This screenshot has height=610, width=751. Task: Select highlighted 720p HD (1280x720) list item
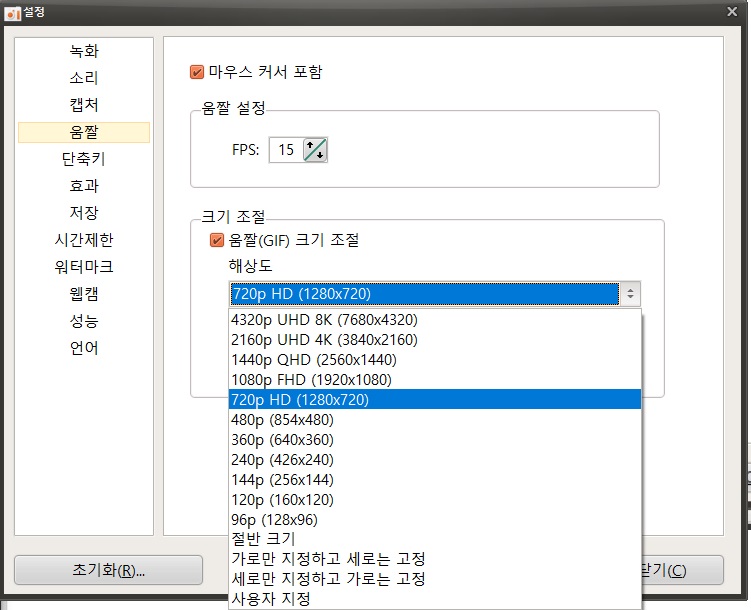point(435,399)
